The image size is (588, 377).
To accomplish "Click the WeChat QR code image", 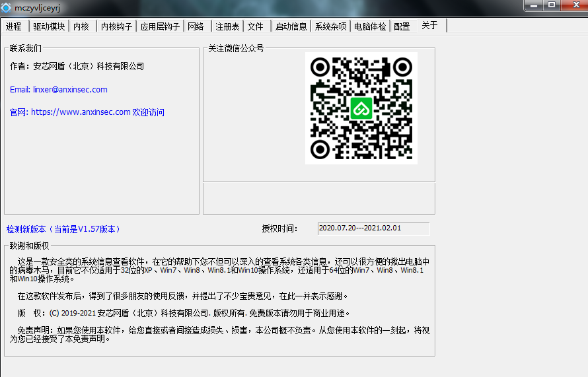I will tap(361, 108).
